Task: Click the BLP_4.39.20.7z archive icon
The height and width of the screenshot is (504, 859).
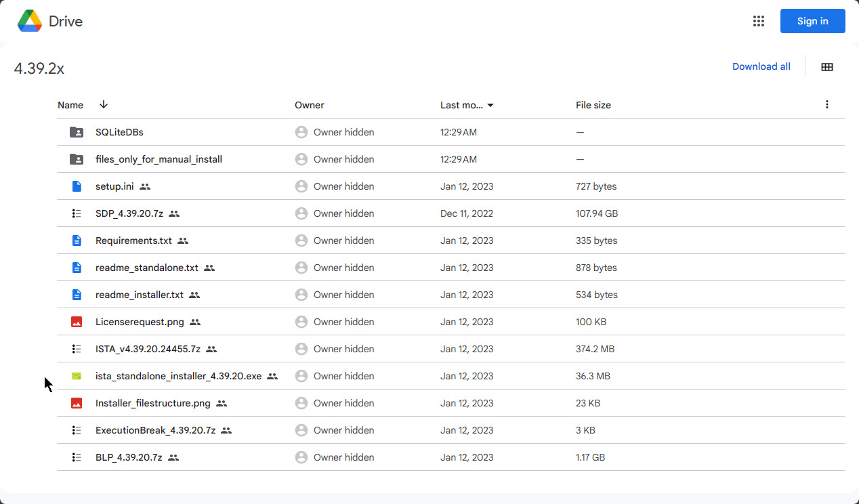Action: pos(77,457)
